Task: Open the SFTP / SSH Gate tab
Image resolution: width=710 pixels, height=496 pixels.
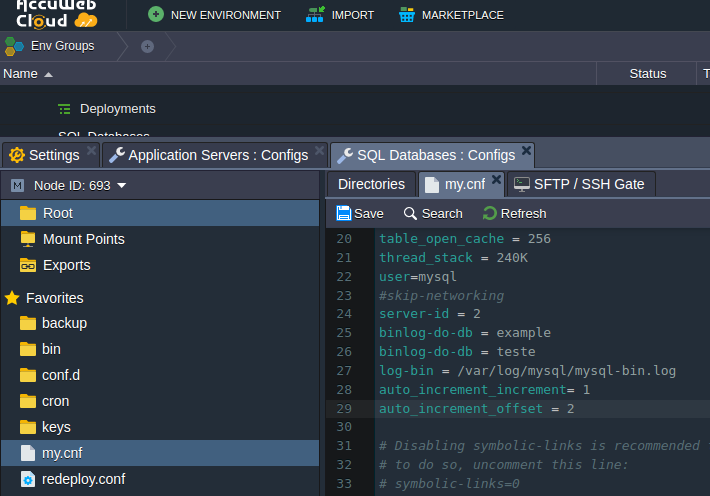Action: point(581,184)
